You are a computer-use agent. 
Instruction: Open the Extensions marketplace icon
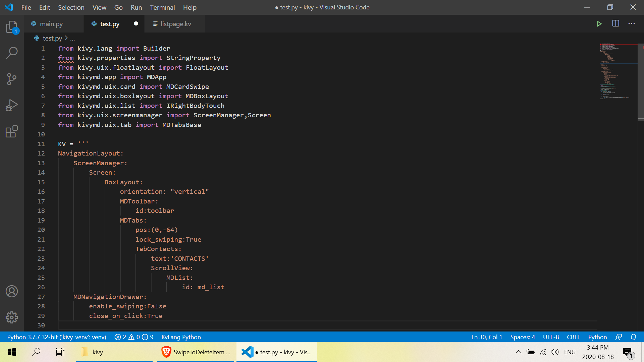tap(12, 131)
